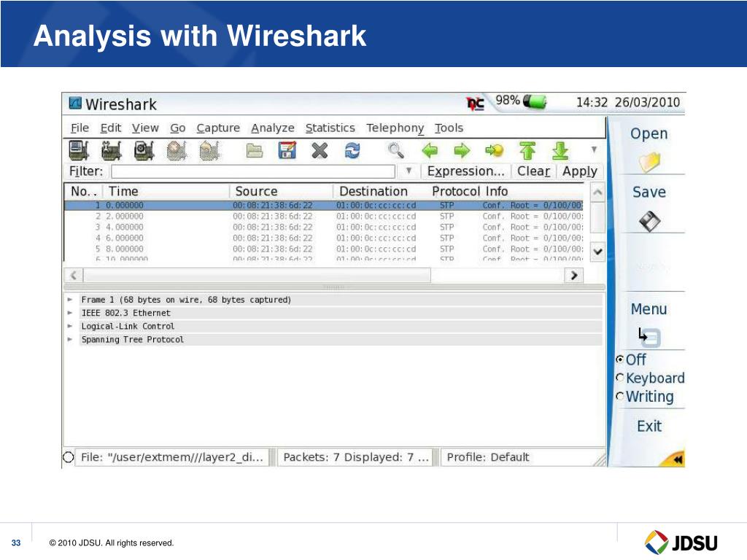
Task: Go back with the left green arrow
Action: click(430, 151)
